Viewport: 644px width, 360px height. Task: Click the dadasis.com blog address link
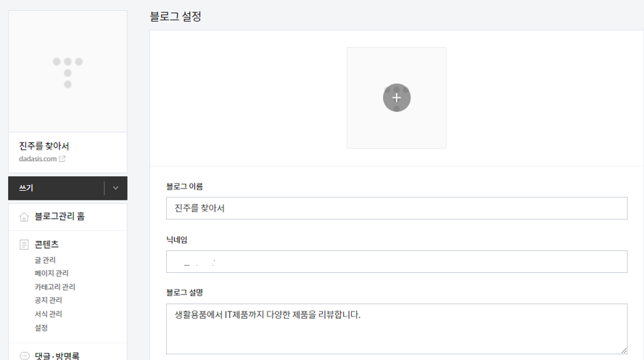tap(38, 159)
